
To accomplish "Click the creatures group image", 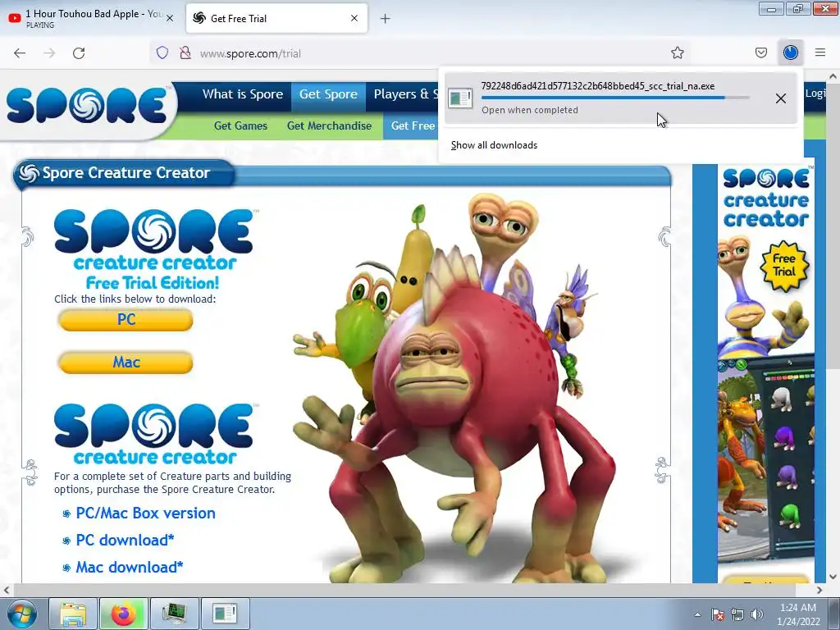I will point(455,388).
